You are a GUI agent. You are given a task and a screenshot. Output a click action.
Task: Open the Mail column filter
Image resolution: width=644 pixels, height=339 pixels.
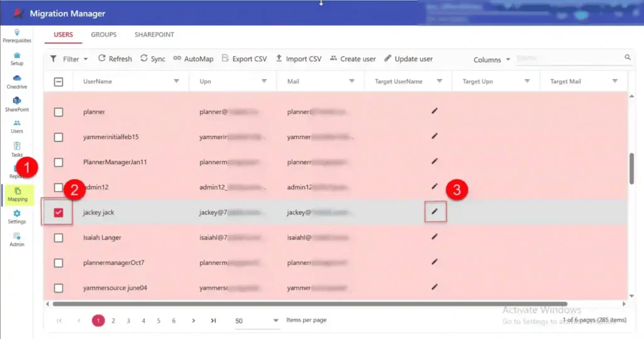(352, 81)
